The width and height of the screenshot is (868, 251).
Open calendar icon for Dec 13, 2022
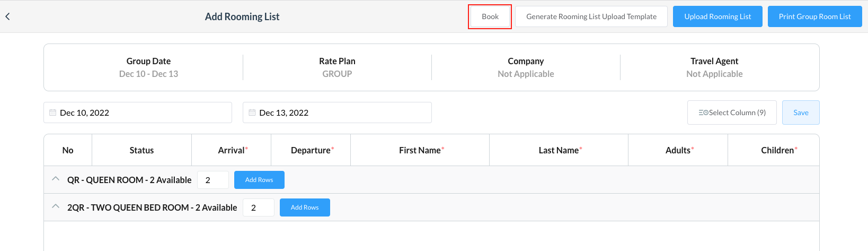click(x=252, y=112)
